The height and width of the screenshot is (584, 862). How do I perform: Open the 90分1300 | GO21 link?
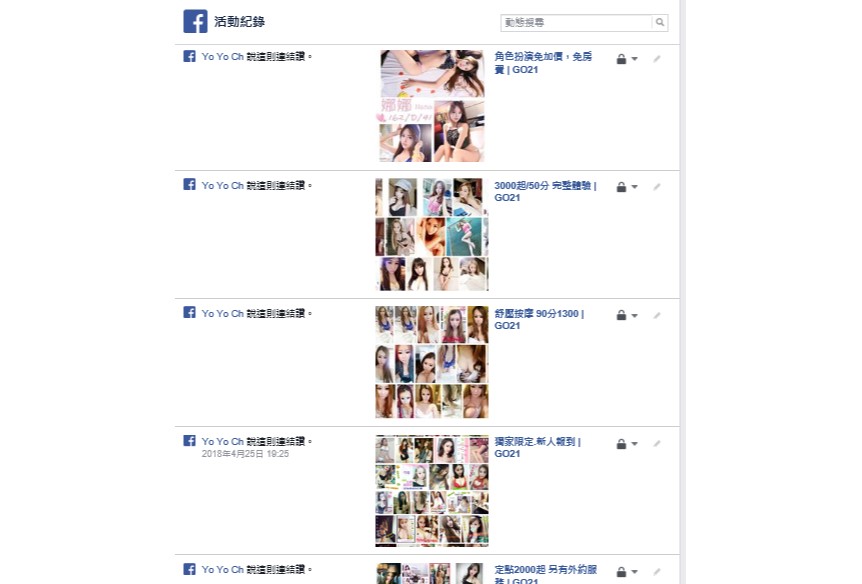(x=539, y=319)
